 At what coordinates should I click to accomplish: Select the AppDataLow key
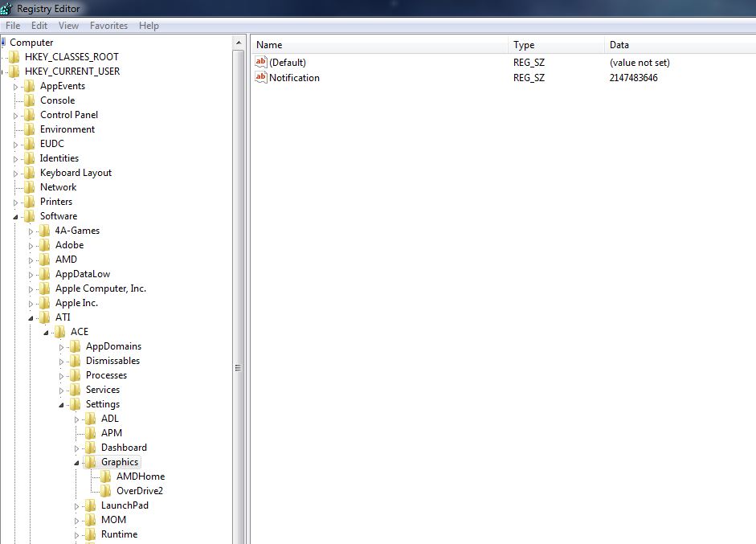click(x=83, y=274)
